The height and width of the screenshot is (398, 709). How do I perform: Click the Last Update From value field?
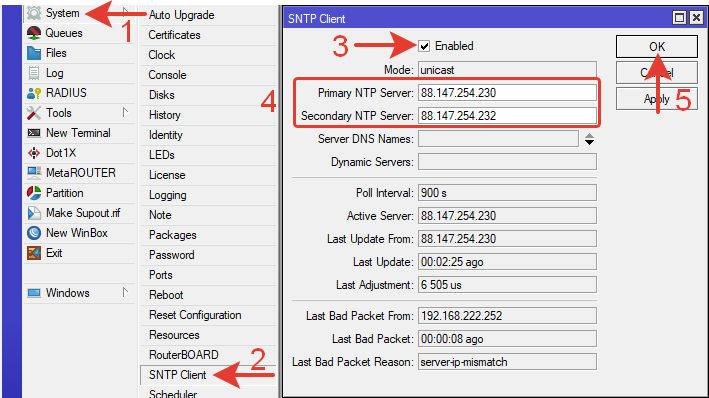tap(507, 239)
